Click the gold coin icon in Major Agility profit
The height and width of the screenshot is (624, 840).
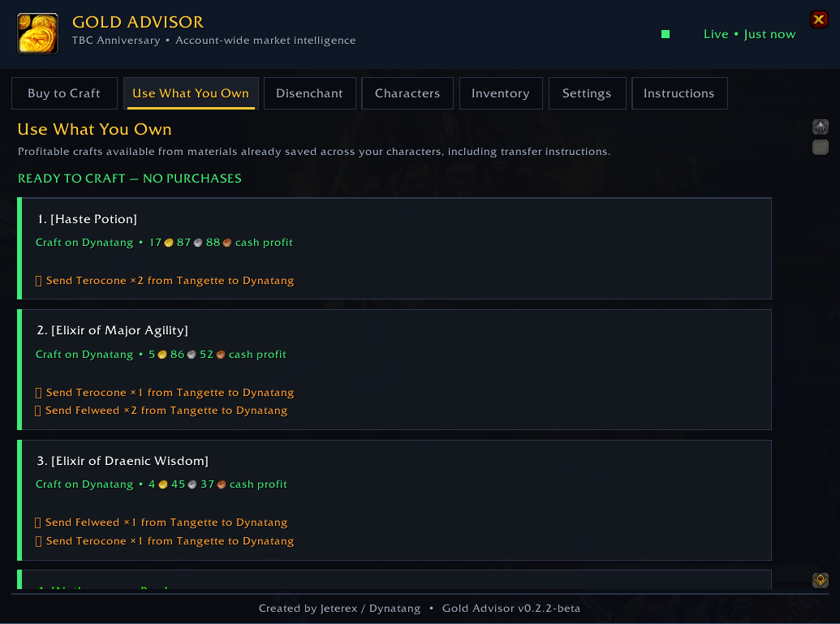pyautogui.click(x=162, y=355)
